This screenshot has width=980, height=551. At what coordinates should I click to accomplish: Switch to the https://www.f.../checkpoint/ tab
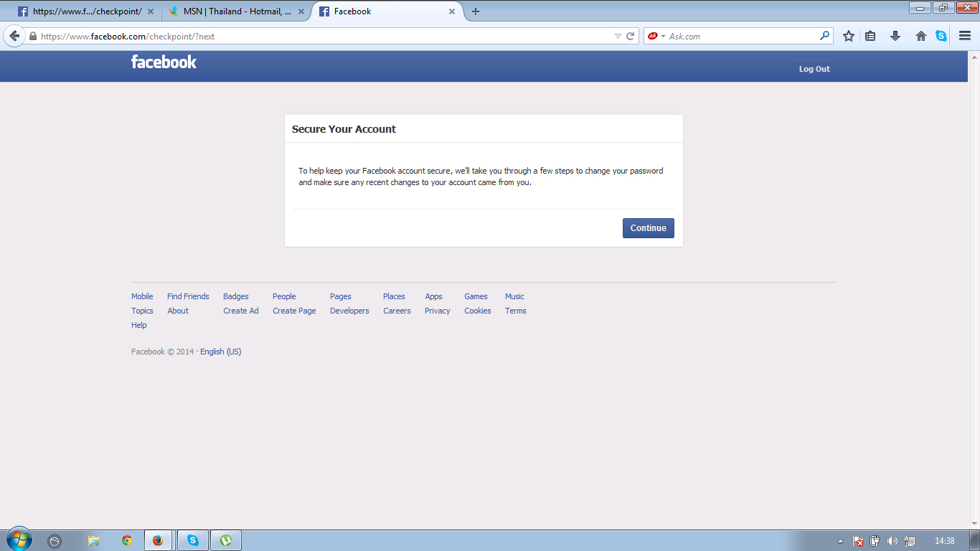pyautogui.click(x=86, y=11)
